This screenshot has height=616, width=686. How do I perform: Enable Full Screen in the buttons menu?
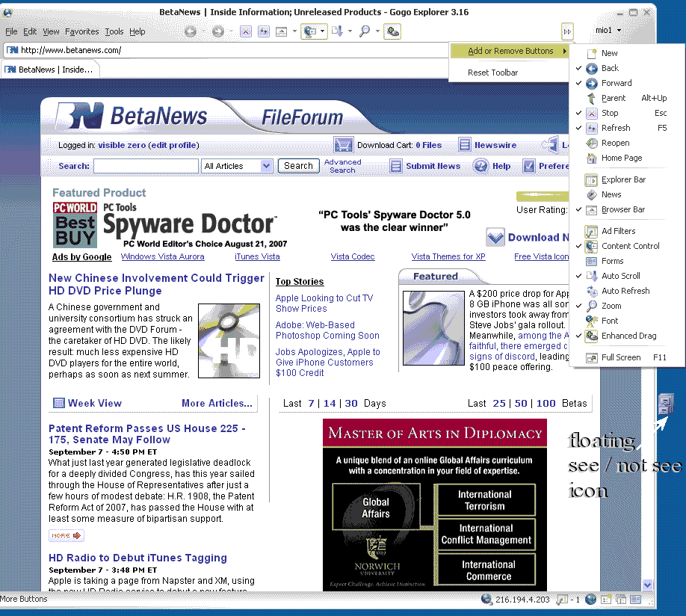620,357
